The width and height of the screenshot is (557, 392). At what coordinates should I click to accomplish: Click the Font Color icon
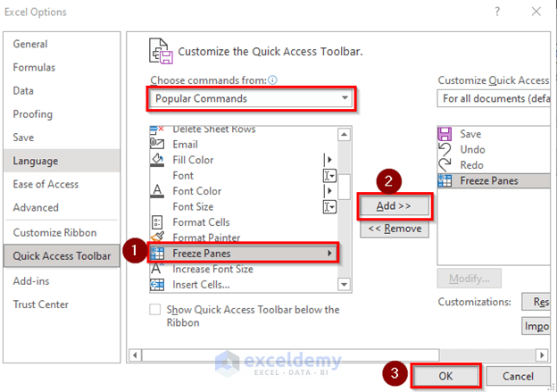pyautogui.click(x=157, y=191)
